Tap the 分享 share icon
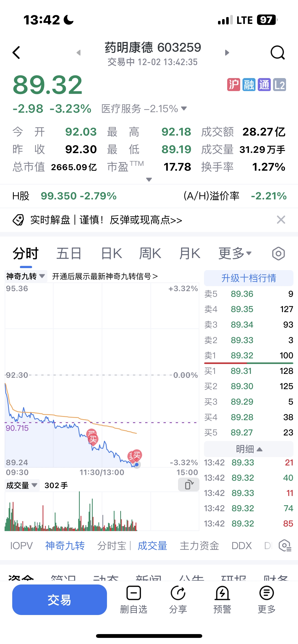The height and width of the screenshot is (644, 298). 178,593
